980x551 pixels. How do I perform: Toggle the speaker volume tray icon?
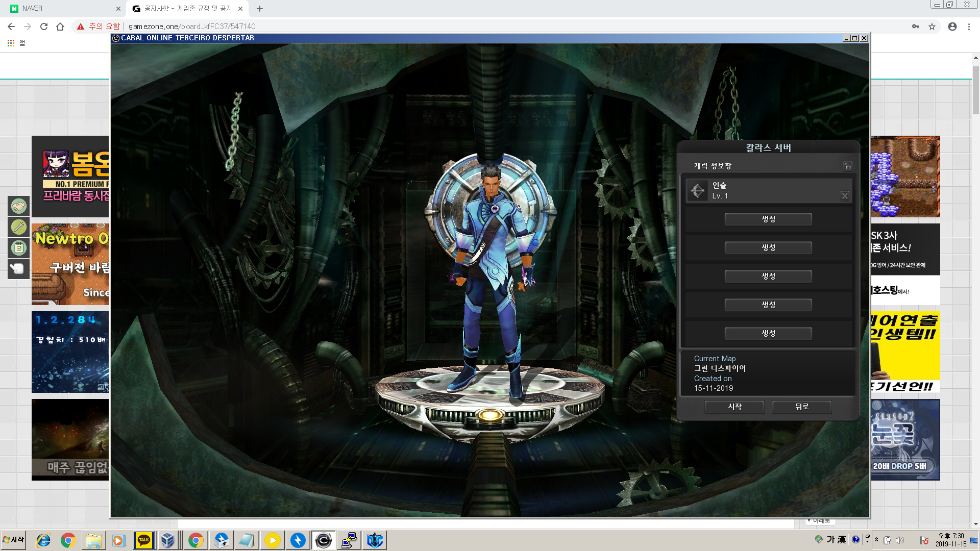pos(899,540)
